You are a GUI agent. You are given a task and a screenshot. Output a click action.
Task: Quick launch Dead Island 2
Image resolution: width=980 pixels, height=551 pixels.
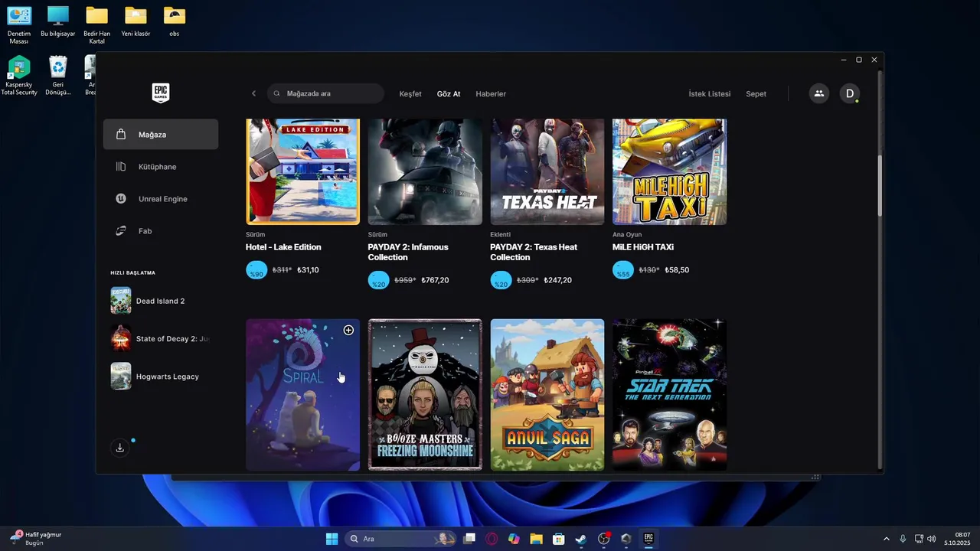pyautogui.click(x=161, y=301)
